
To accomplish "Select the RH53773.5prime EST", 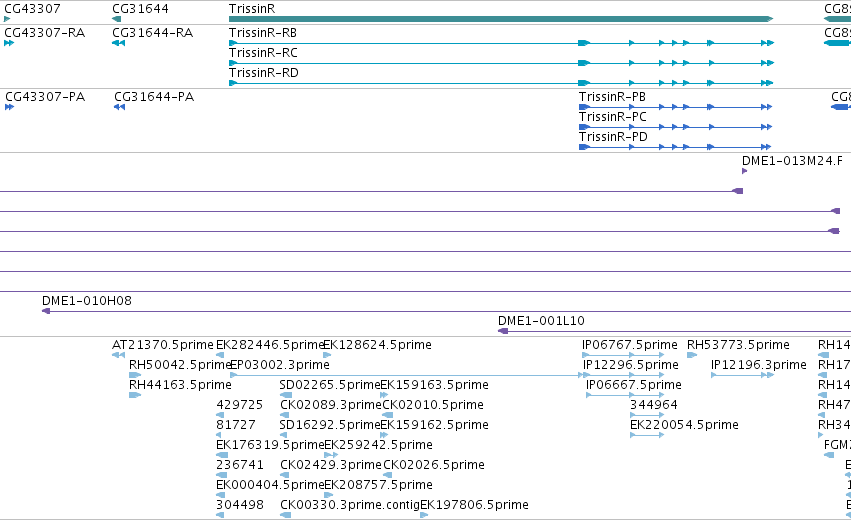I will [x=738, y=345].
